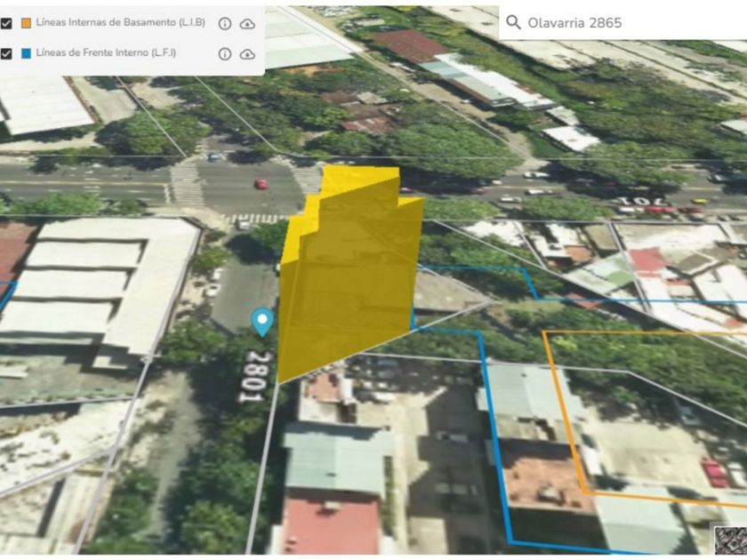This screenshot has height=560, width=747.
Task: Click the blue location pin marker
Action: pos(261,321)
